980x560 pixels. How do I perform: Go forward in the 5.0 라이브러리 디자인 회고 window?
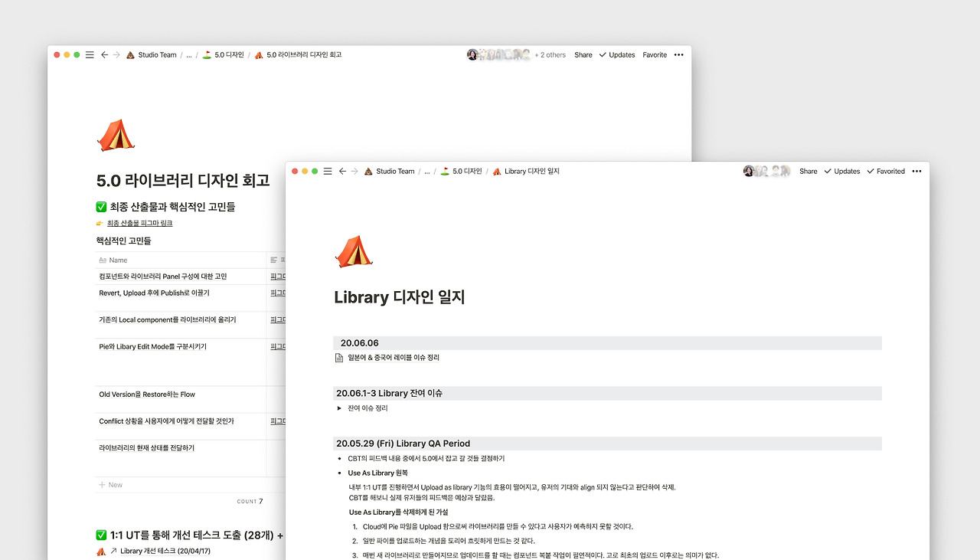pyautogui.click(x=116, y=55)
